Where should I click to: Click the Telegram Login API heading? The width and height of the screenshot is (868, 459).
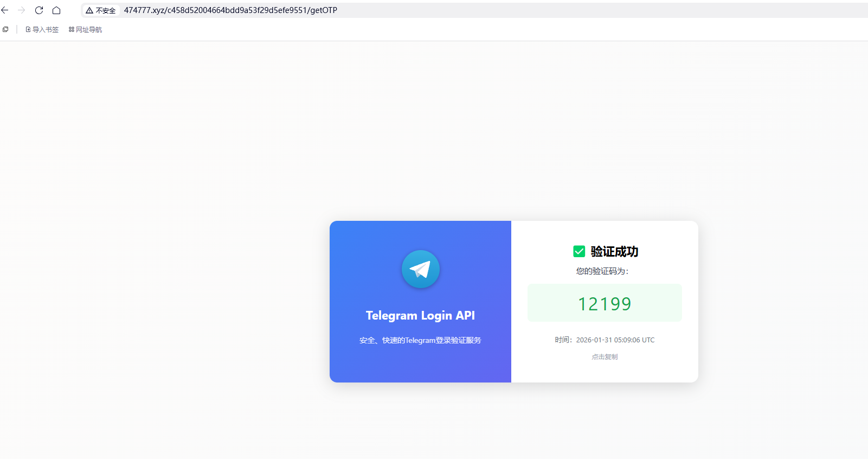click(x=420, y=315)
